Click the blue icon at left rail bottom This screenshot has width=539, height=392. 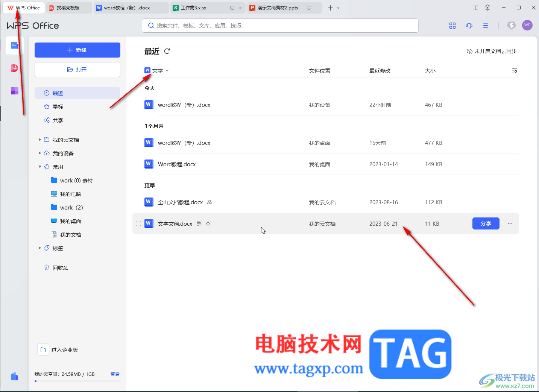pos(15,376)
